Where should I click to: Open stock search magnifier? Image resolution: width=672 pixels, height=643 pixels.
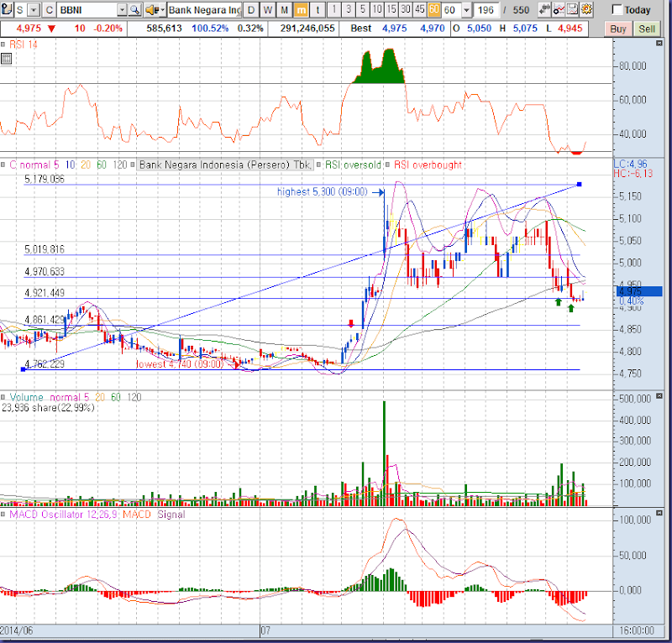pyautogui.click(x=134, y=10)
